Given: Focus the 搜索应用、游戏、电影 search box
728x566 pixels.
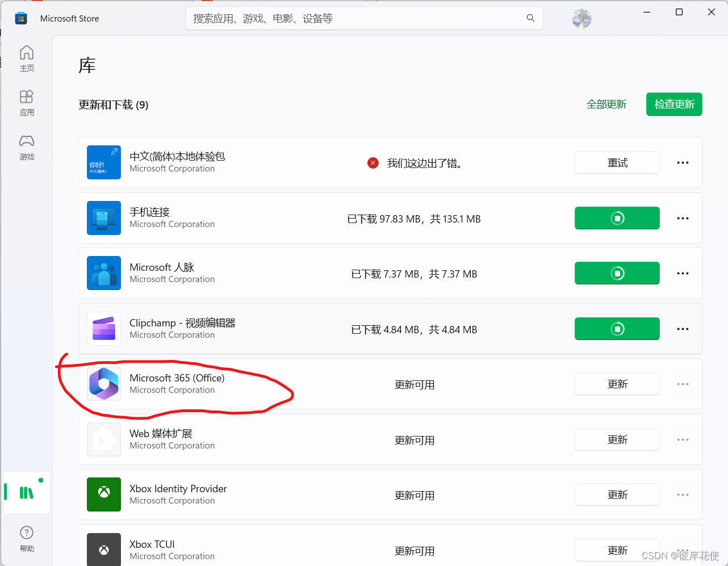Looking at the screenshot, I should 365,18.
